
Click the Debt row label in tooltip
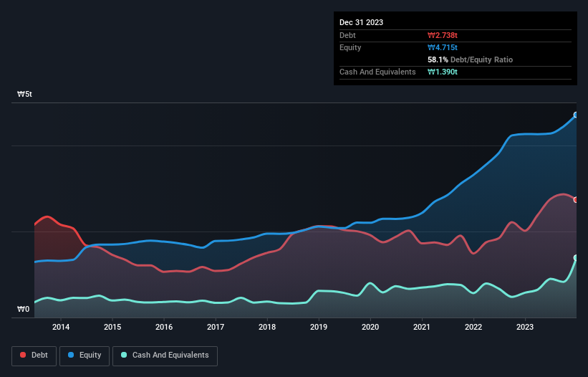coord(347,35)
